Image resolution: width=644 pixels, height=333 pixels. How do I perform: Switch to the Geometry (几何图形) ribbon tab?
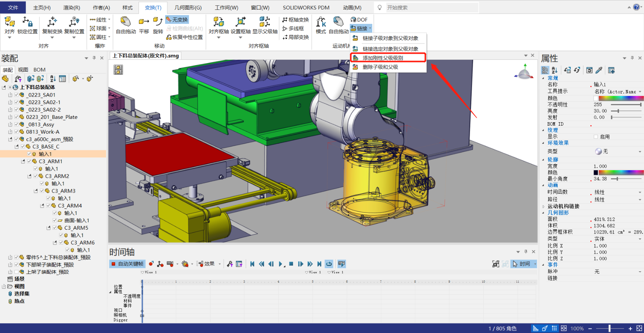pyautogui.click(x=188, y=8)
